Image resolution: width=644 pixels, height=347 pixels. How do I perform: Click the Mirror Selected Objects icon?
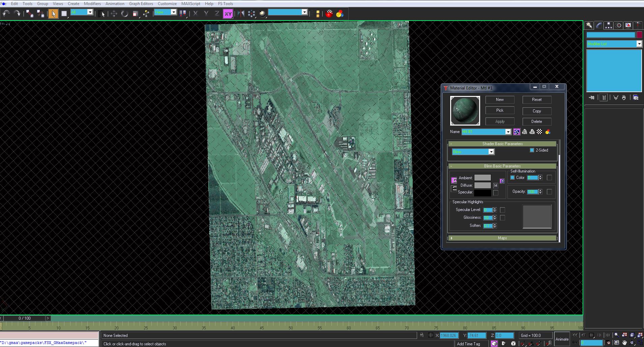pos(241,14)
